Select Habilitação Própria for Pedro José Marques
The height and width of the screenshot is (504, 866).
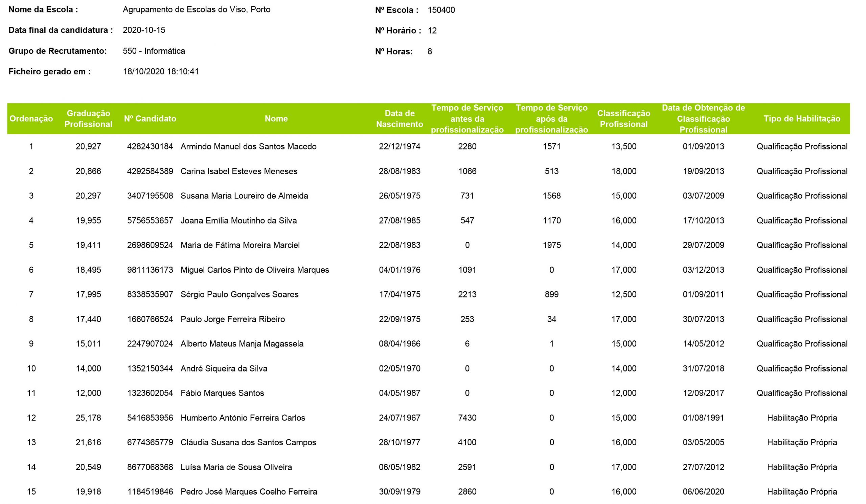coord(802,491)
